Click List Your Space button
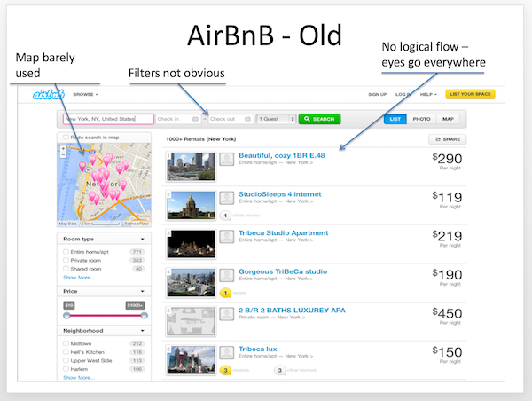This screenshot has width=532, height=401. pyautogui.click(x=470, y=94)
